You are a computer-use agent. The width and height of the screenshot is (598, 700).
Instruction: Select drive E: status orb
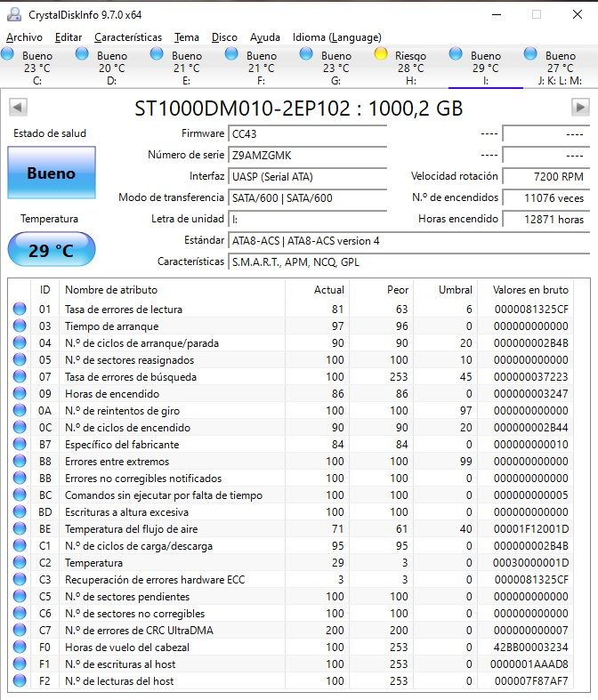157,54
